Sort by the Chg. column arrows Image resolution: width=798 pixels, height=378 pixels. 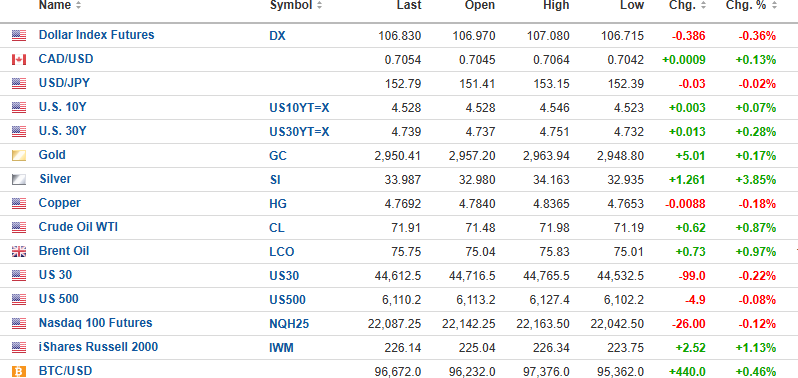tap(703, 6)
